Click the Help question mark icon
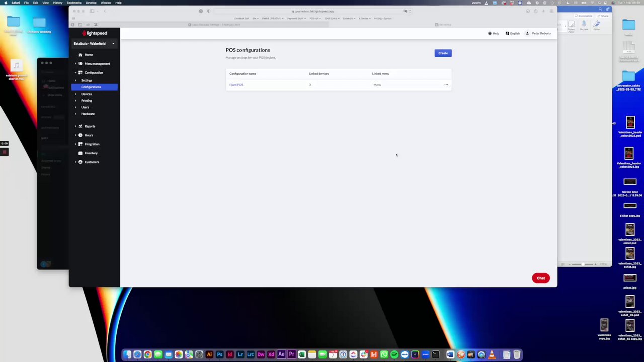Viewport: 644px width, 362px height. 490,34
